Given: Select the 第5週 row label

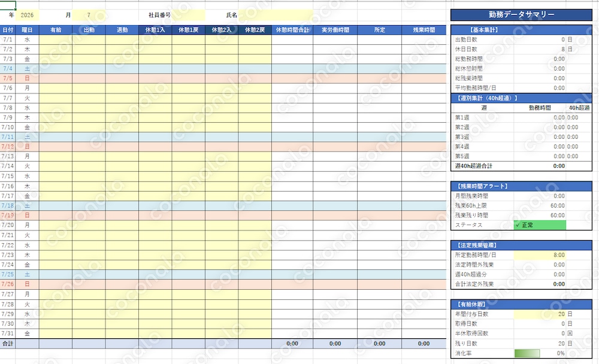Looking at the screenshot, I should tap(462, 156).
